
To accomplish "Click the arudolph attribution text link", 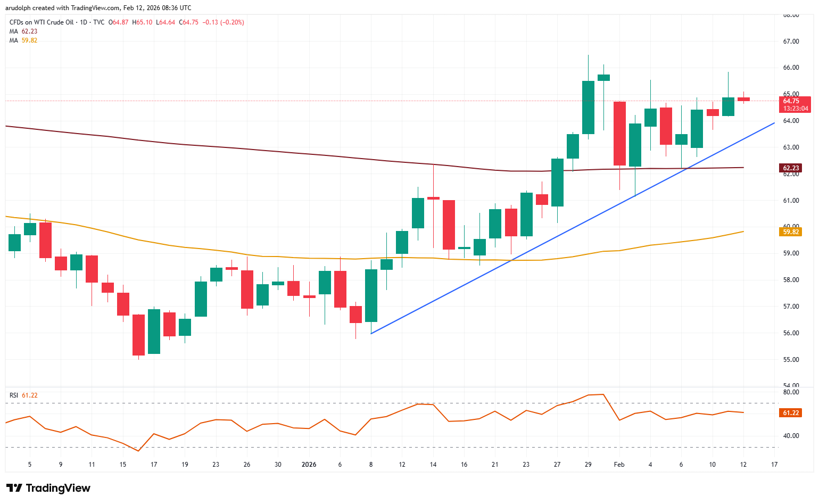I will tap(18, 7).
